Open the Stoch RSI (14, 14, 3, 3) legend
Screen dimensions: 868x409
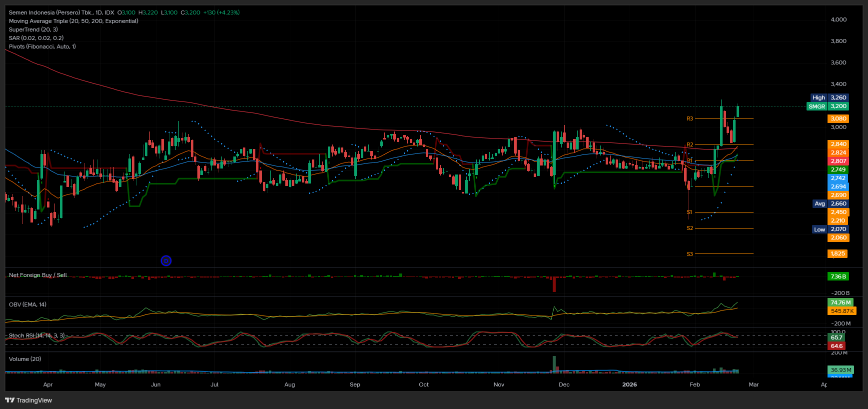point(36,335)
